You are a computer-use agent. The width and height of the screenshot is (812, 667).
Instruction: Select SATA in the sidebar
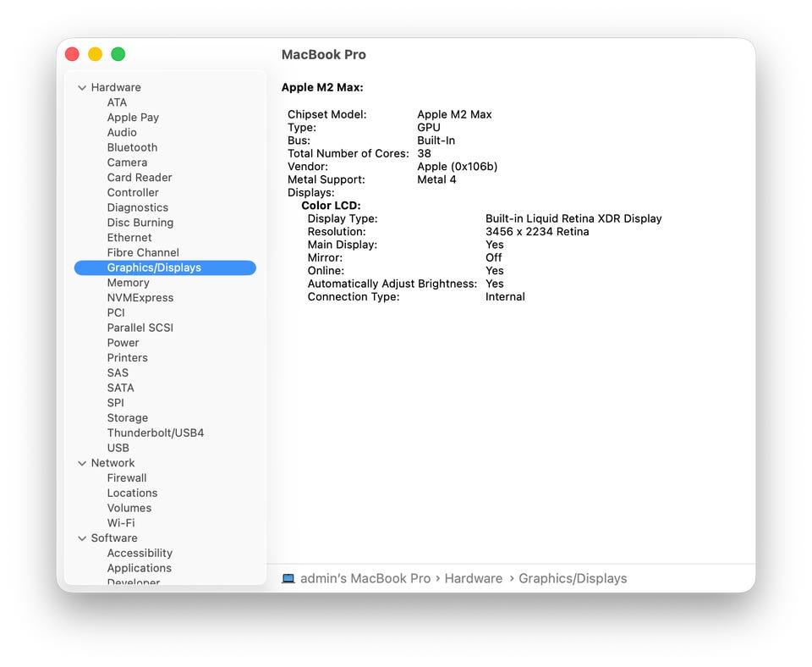[x=121, y=389]
